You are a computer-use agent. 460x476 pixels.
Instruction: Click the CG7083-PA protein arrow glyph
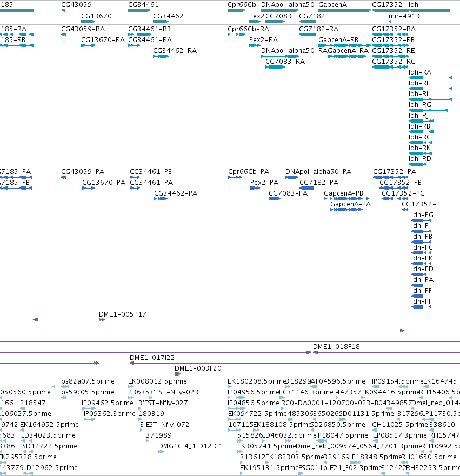point(275,199)
